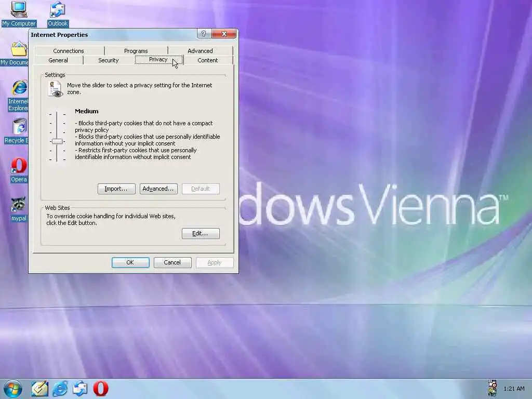Viewport: 532px width, 399px height.
Task: Open Advanced... privacy settings
Action: tap(158, 189)
